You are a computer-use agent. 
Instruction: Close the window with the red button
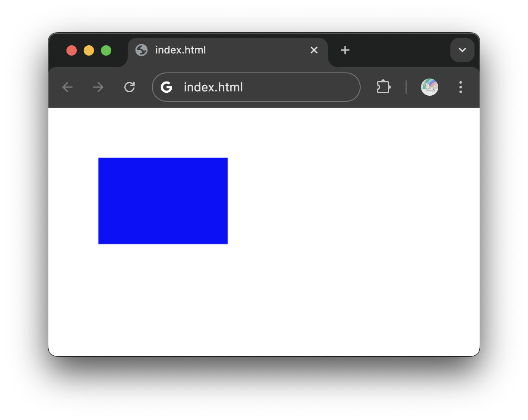[x=72, y=50]
